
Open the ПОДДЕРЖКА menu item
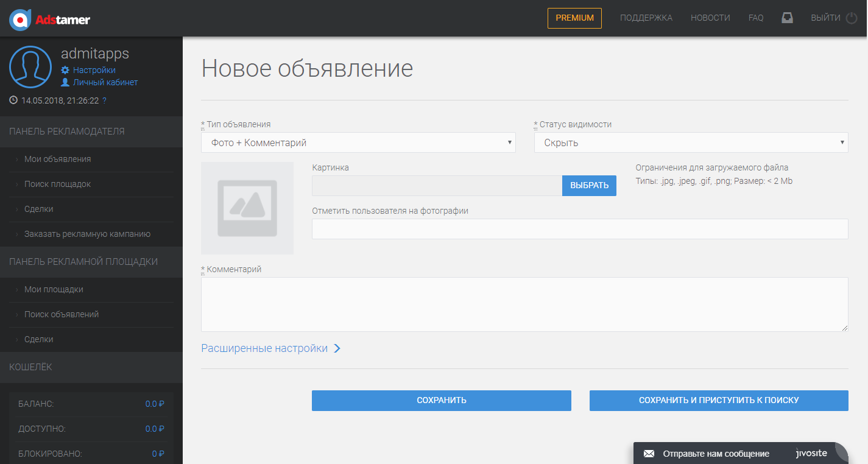[646, 18]
